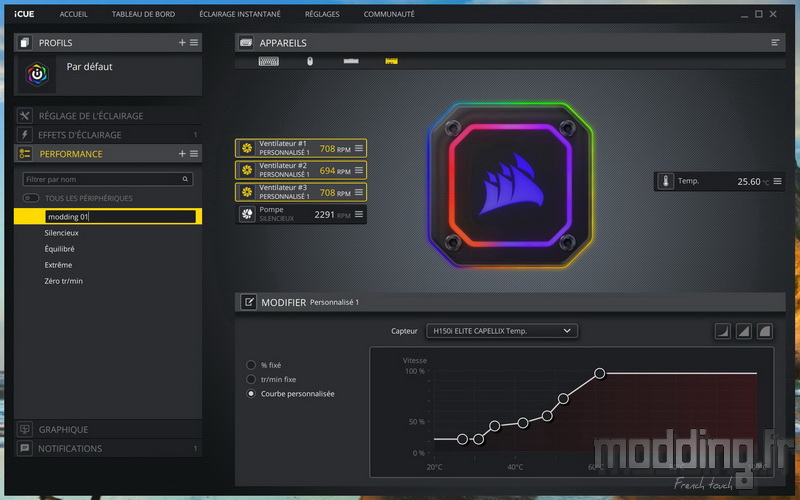
Task: Open Éclairage instantané menu
Action: [240, 14]
